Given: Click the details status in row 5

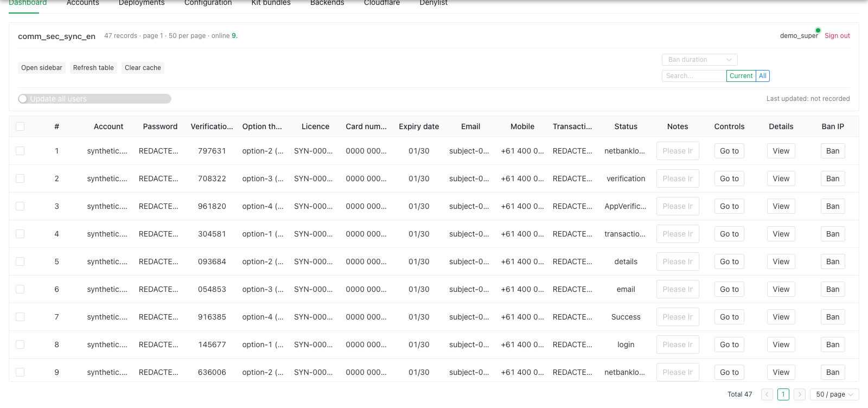Looking at the screenshot, I should [x=626, y=262].
